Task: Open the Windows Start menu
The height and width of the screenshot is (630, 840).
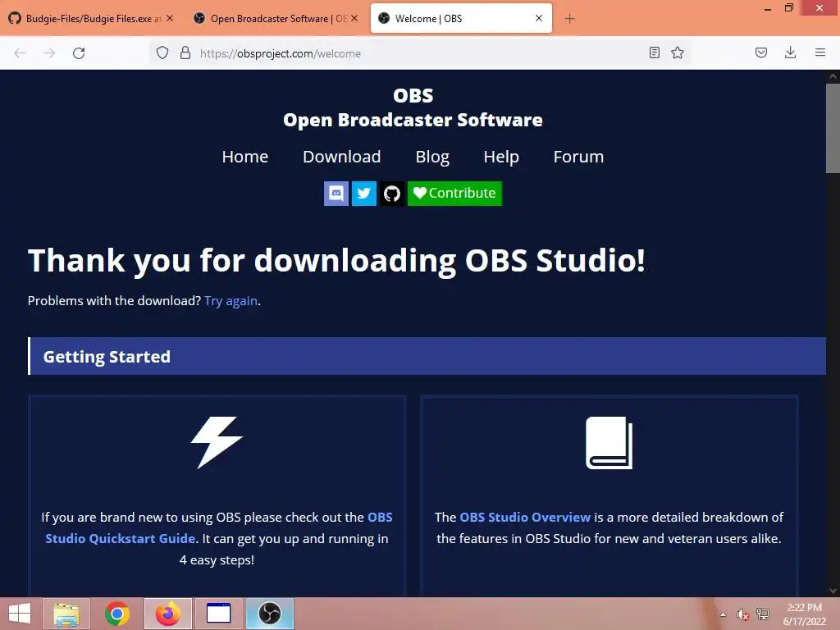Action: click(20, 614)
